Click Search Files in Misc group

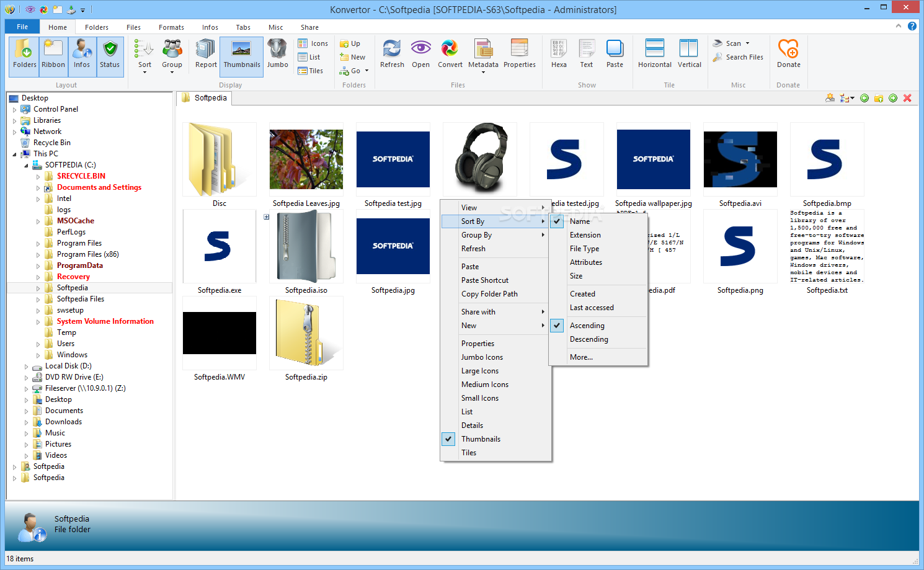click(738, 57)
